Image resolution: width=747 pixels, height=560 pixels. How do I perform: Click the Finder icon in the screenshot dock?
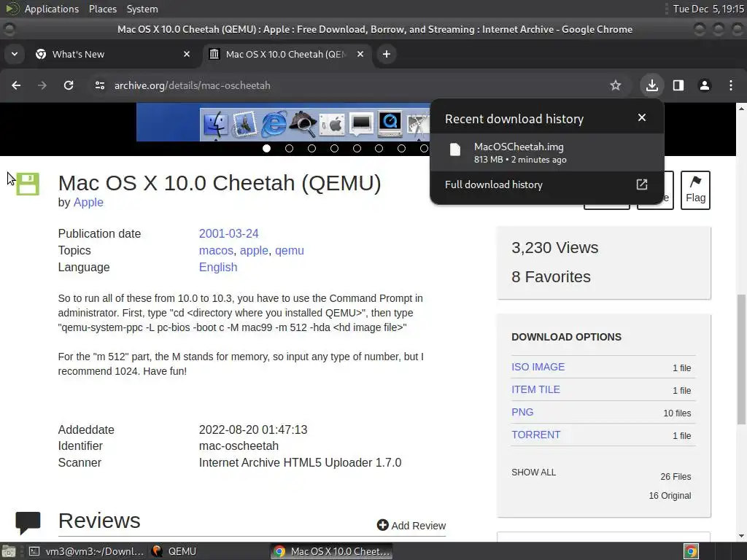point(216,125)
